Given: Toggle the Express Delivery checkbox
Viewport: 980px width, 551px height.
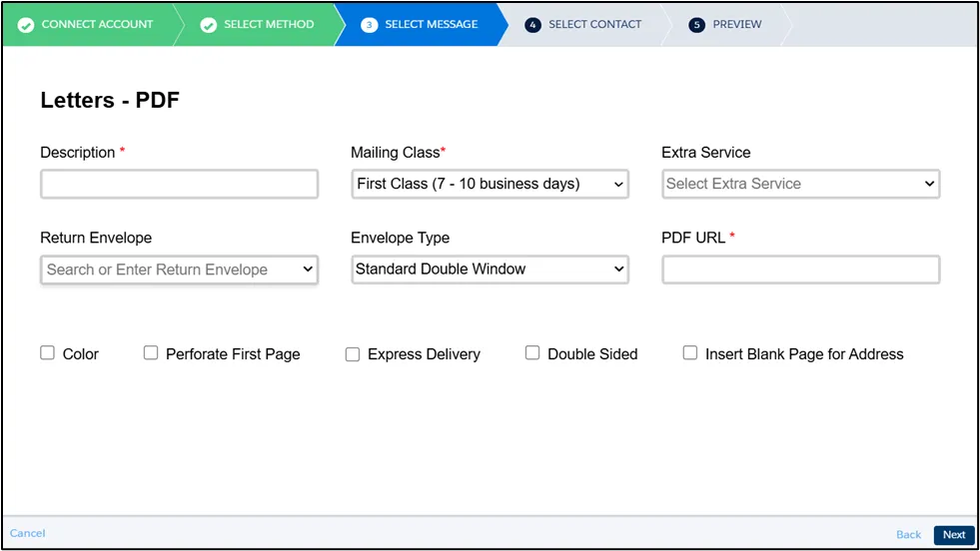Looking at the screenshot, I should tap(353, 354).
